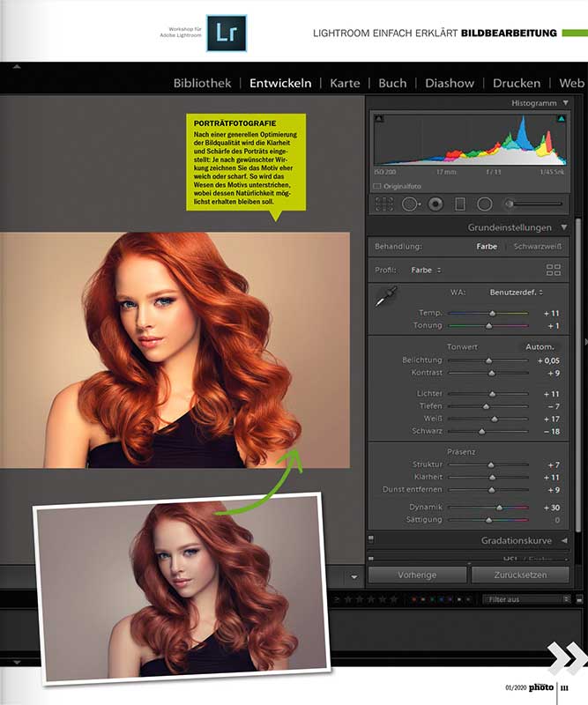
Task: Open the Profil Farbe dropdown
Action: coord(426,271)
